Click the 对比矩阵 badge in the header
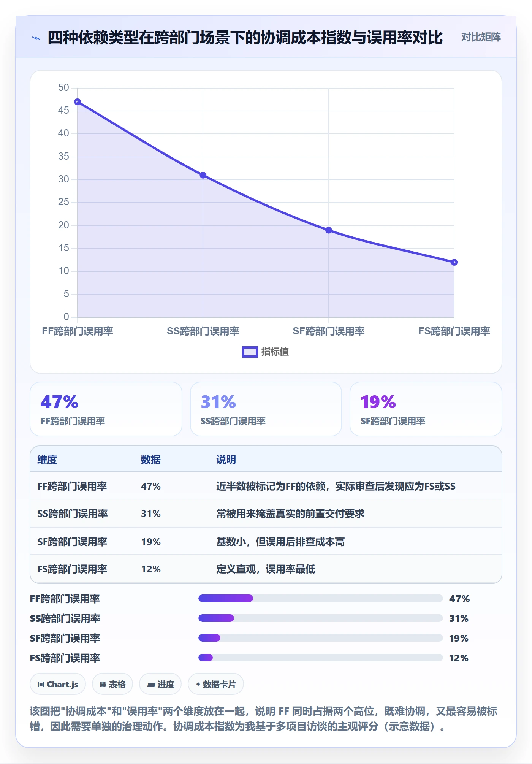Viewport: 532px width, 764px height. pos(481,37)
